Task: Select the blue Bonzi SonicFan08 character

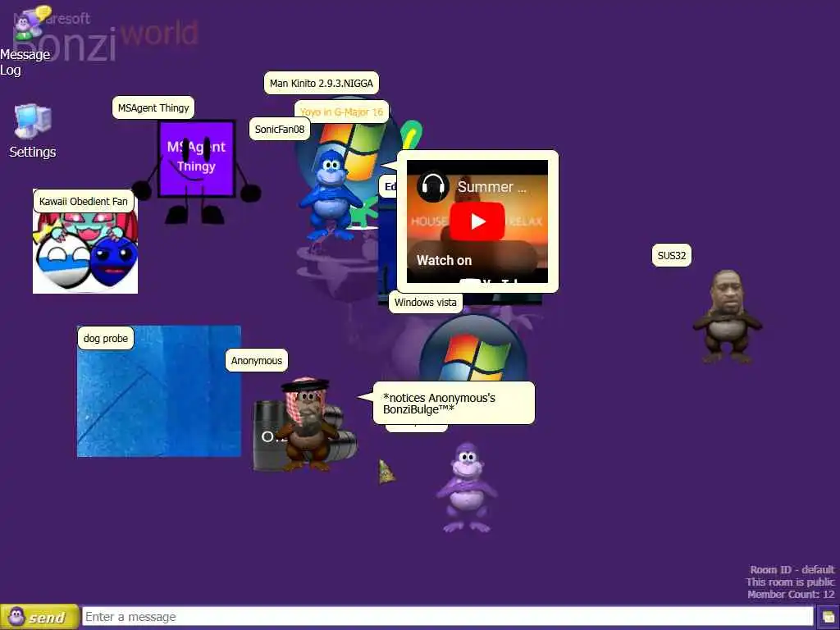Action: click(330, 195)
